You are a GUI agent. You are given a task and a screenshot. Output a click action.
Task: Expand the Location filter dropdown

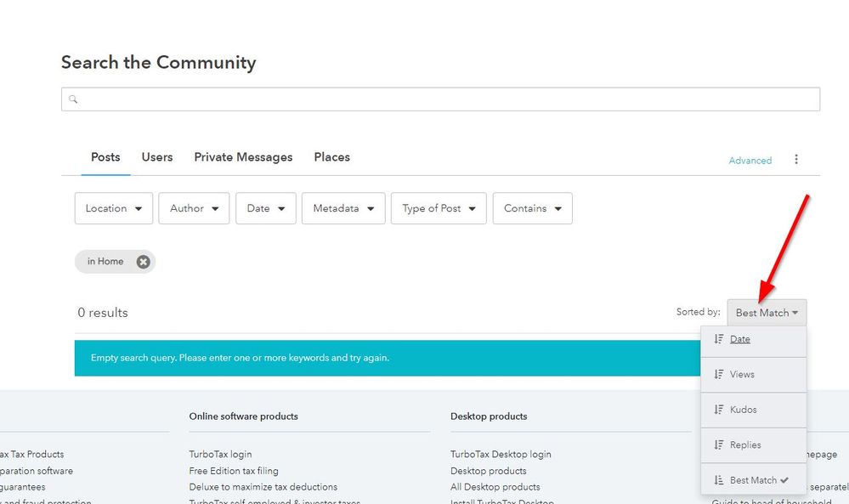(114, 208)
